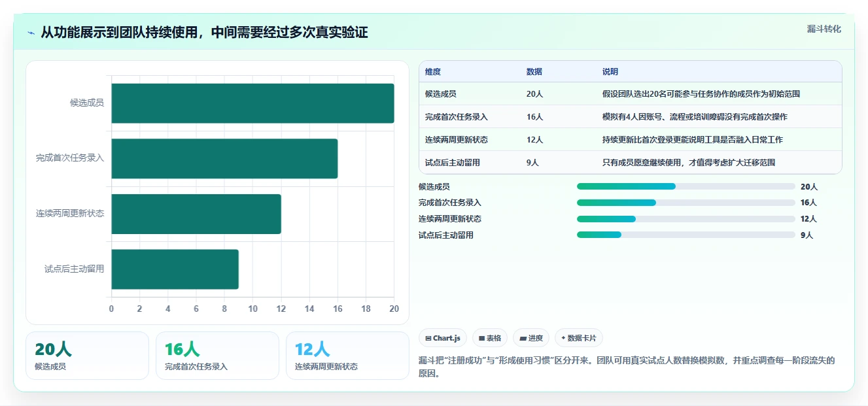The width and height of the screenshot is (868, 406).
Task: Click the 20 tick on the x-axis
Action: point(394,309)
